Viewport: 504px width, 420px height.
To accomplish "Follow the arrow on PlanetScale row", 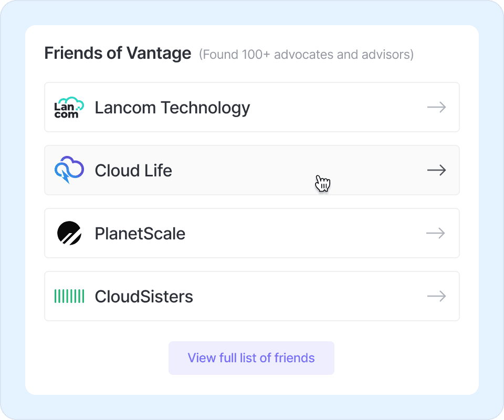I will point(436,233).
